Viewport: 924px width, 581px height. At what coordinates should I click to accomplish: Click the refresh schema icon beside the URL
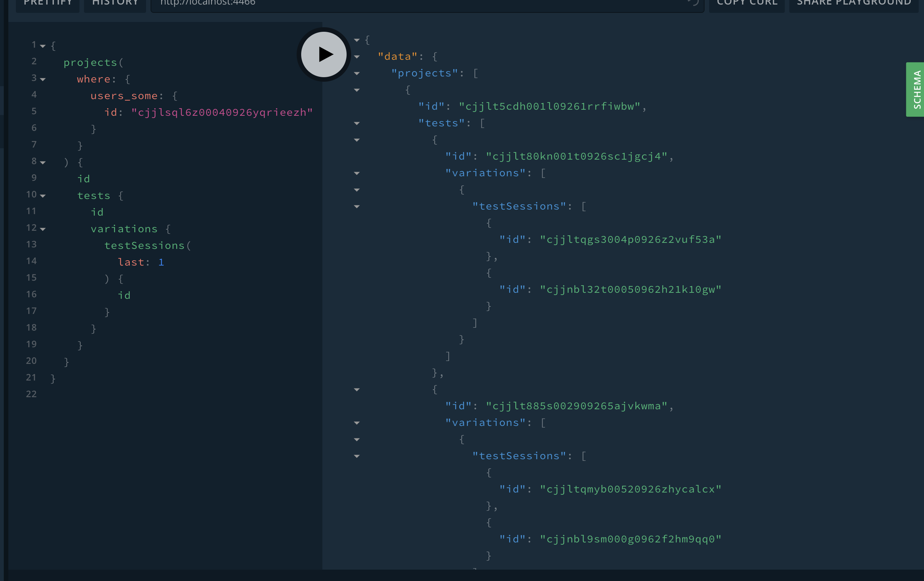(693, 3)
